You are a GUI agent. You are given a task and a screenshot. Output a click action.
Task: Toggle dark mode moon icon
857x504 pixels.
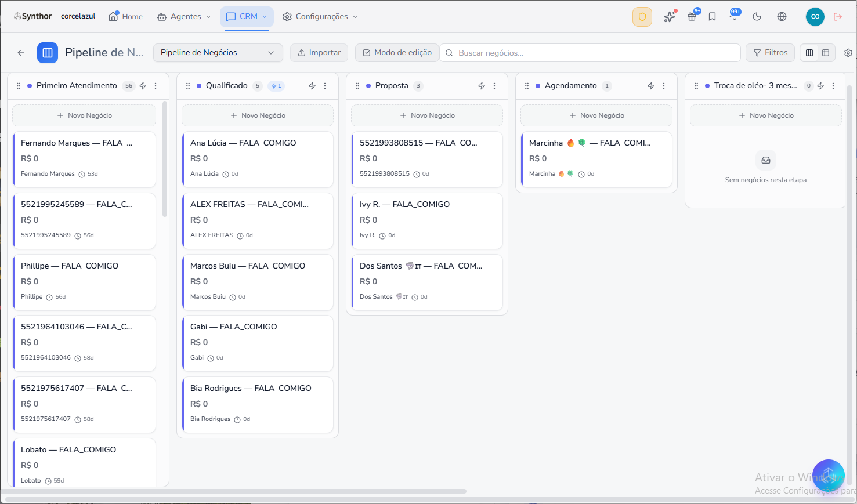pos(757,17)
